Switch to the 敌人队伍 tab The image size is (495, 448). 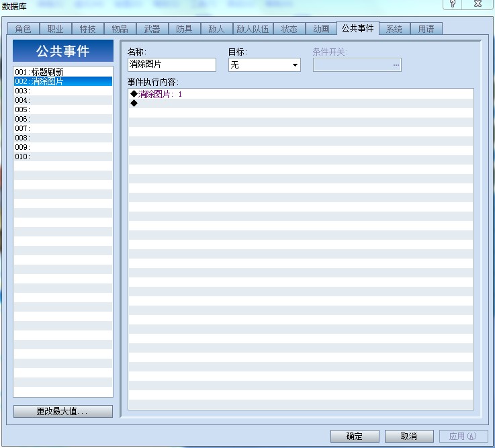pos(253,29)
